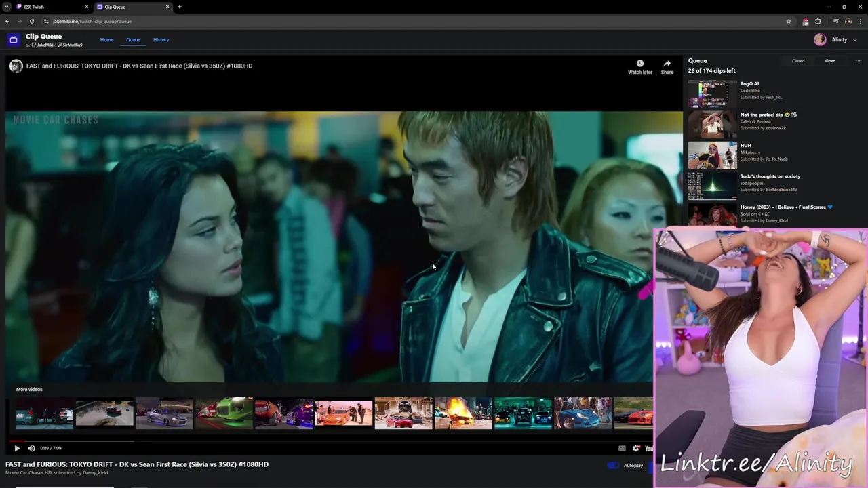Select the Clip Queue browser tab
Image resolution: width=868 pixels, height=488 pixels.
pyautogui.click(x=132, y=7)
